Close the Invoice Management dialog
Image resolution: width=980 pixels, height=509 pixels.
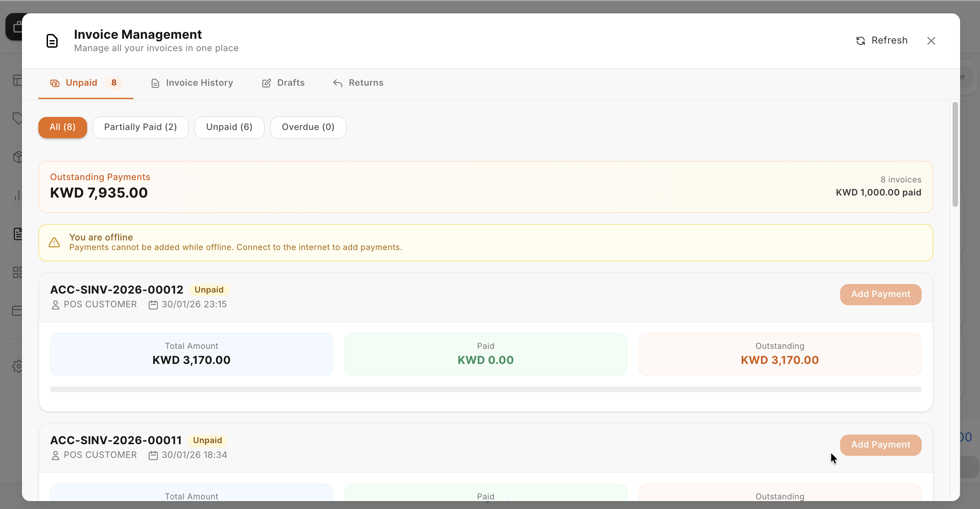point(931,41)
